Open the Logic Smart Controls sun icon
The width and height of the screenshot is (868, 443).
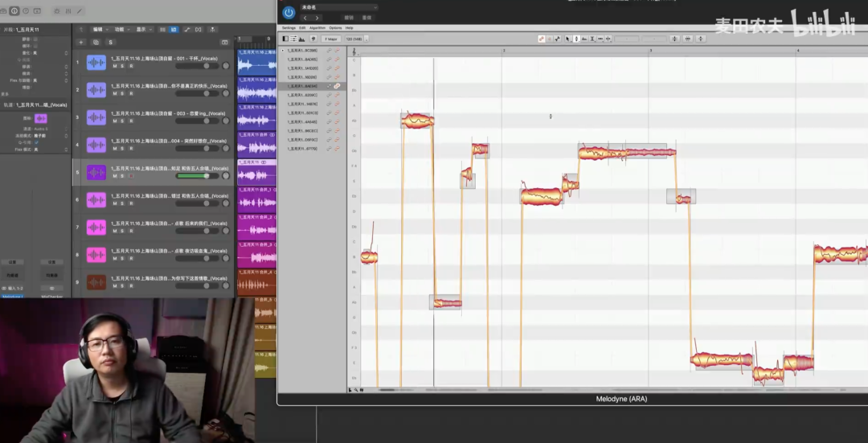(56, 11)
